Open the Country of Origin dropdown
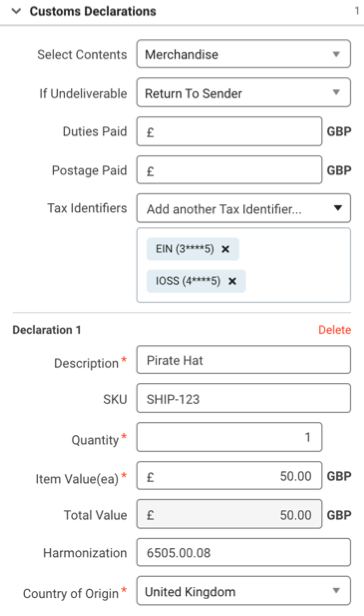The width and height of the screenshot is (364, 616). pos(243,591)
